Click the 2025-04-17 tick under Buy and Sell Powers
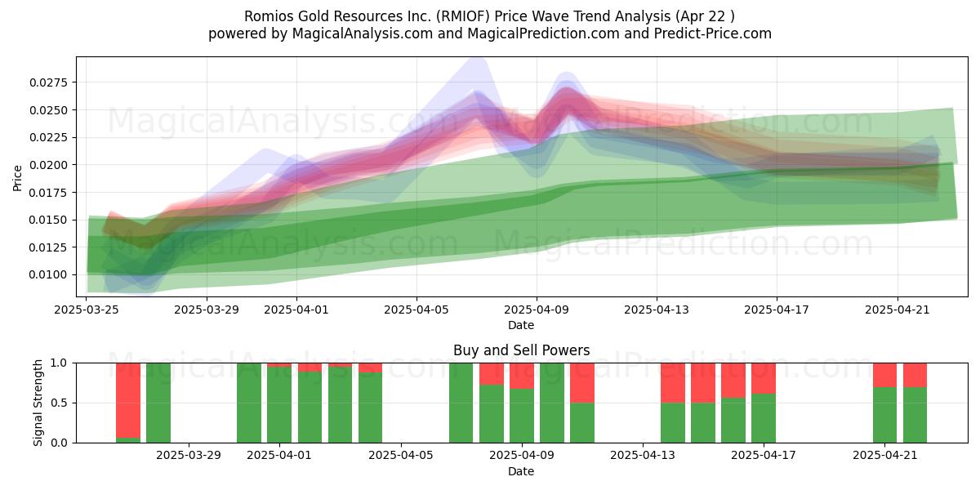Viewport: 980px width, 490px height. pos(764,456)
